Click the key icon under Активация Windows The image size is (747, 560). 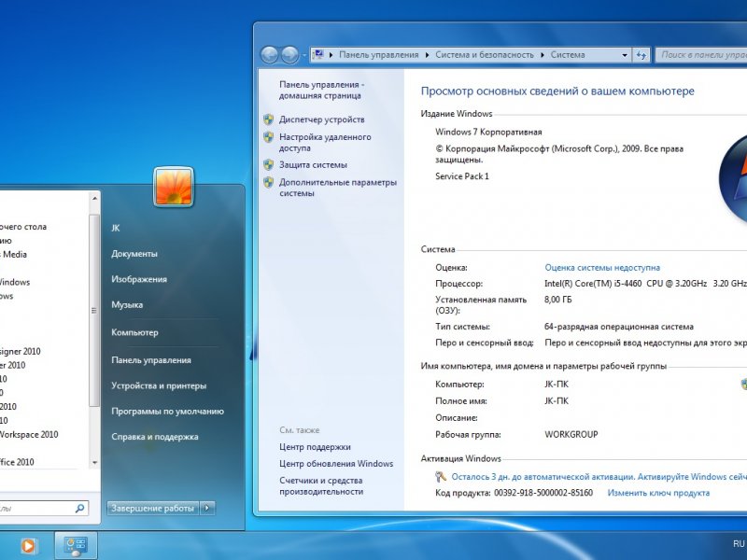[441, 477]
